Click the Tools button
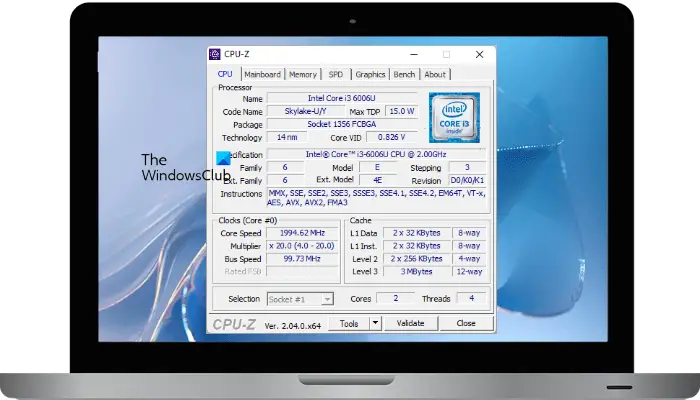 349,324
